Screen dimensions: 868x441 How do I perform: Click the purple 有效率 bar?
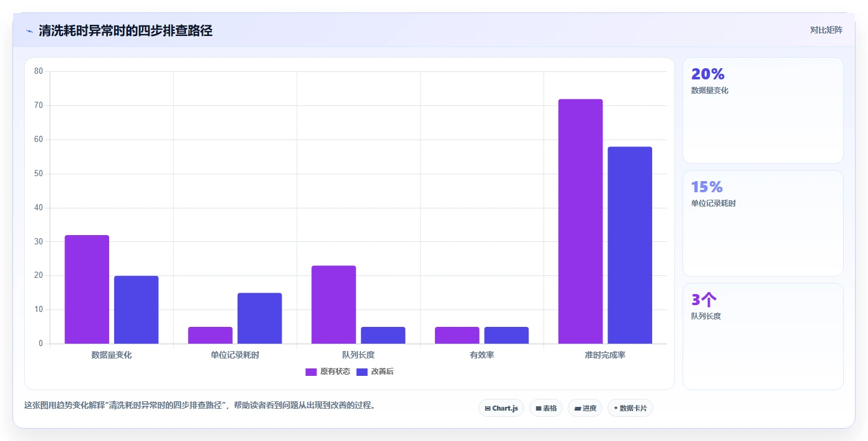[457, 335]
